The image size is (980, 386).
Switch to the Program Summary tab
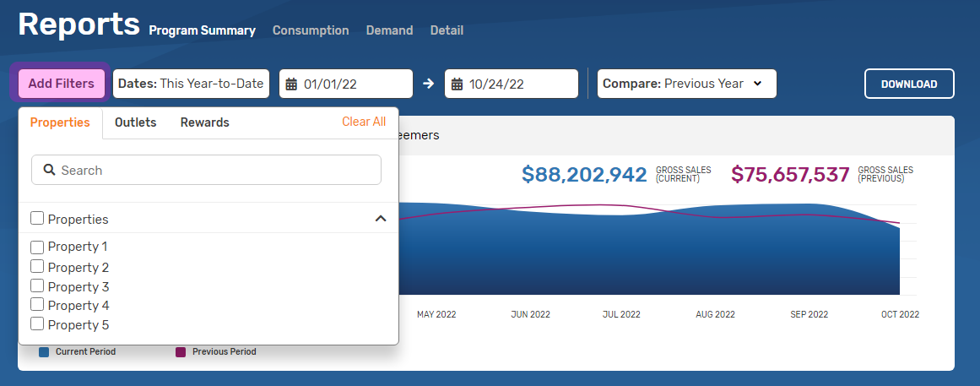tap(202, 30)
